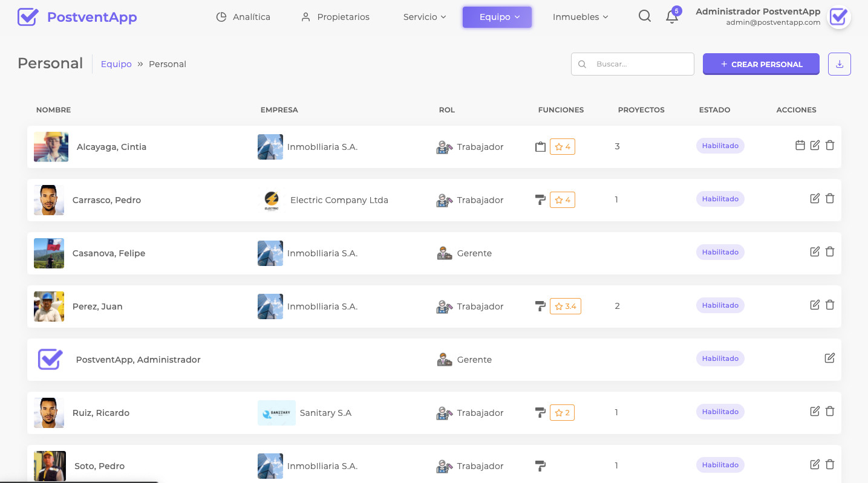Edit the Perez, Juan record

pos(815,305)
